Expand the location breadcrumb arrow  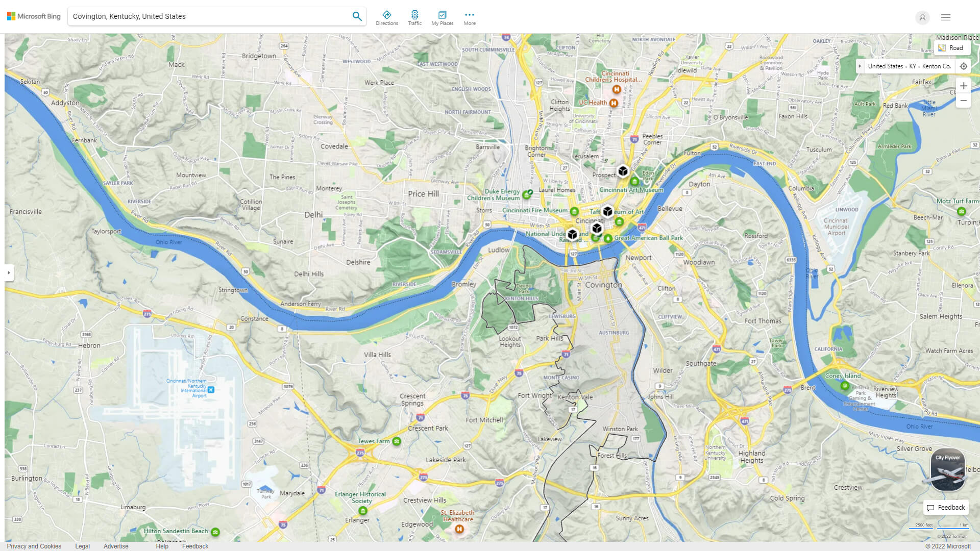tap(860, 66)
